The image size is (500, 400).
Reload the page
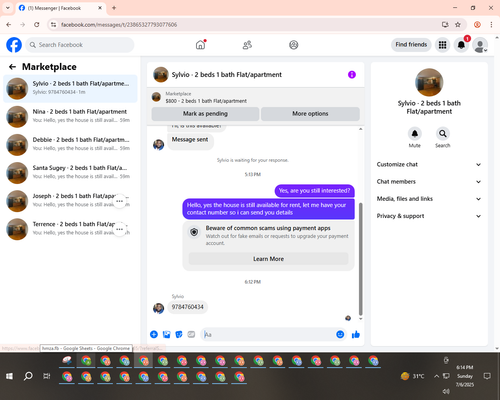pos(37,25)
